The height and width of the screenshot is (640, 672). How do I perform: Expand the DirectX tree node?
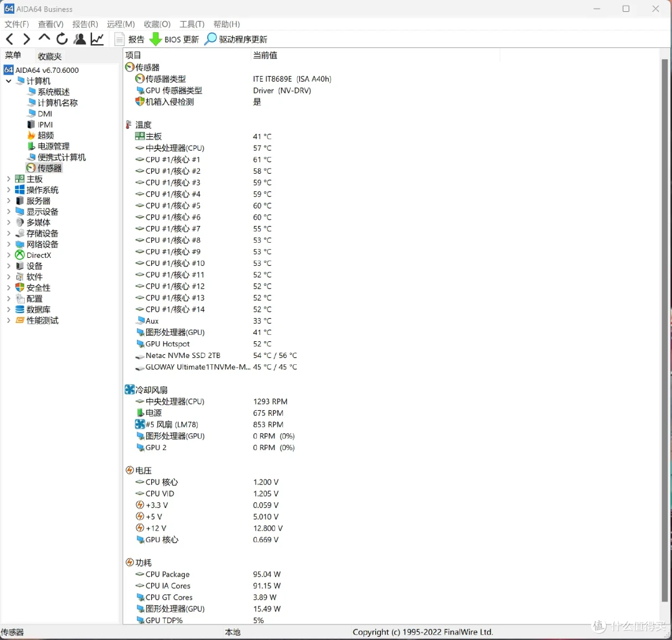point(8,255)
